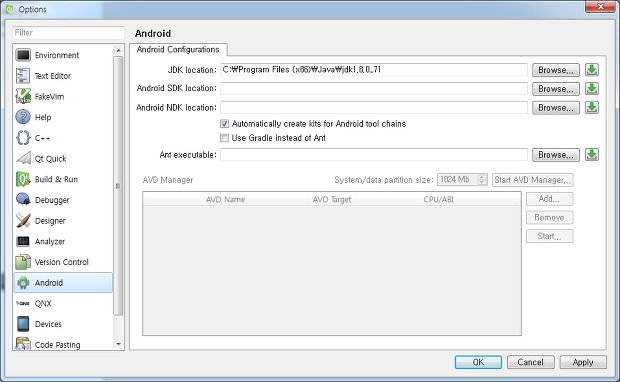
Task: Open the Text Editor category
Action: 63,76
